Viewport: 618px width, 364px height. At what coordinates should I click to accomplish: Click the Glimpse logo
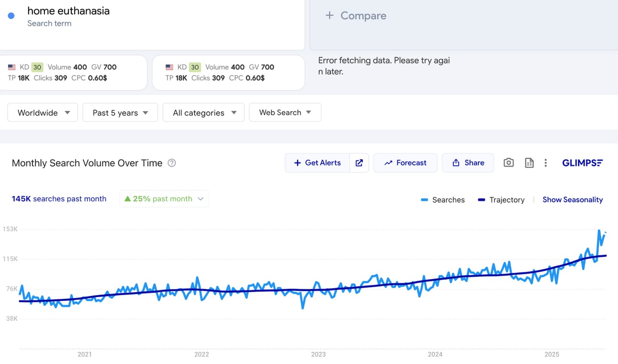tap(582, 163)
